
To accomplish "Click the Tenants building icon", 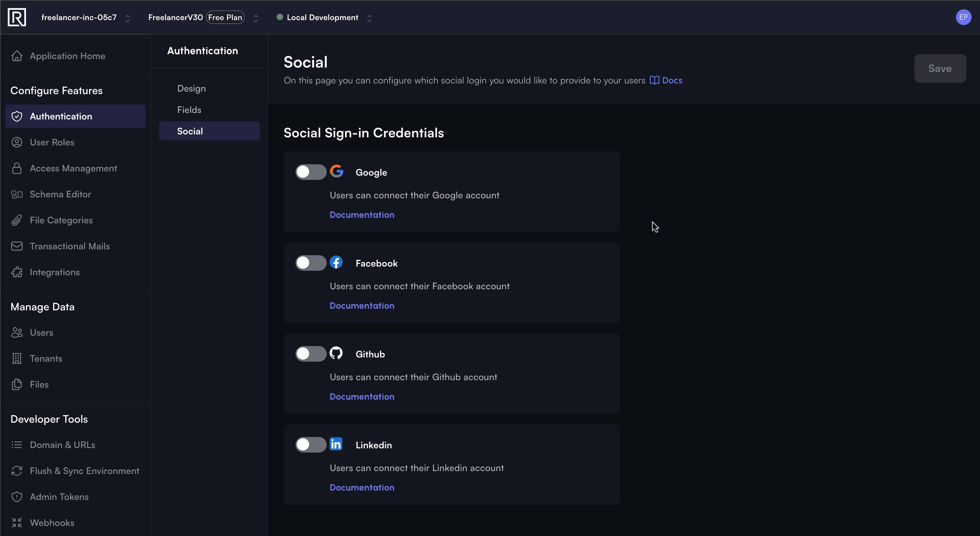I will coord(17,358).
